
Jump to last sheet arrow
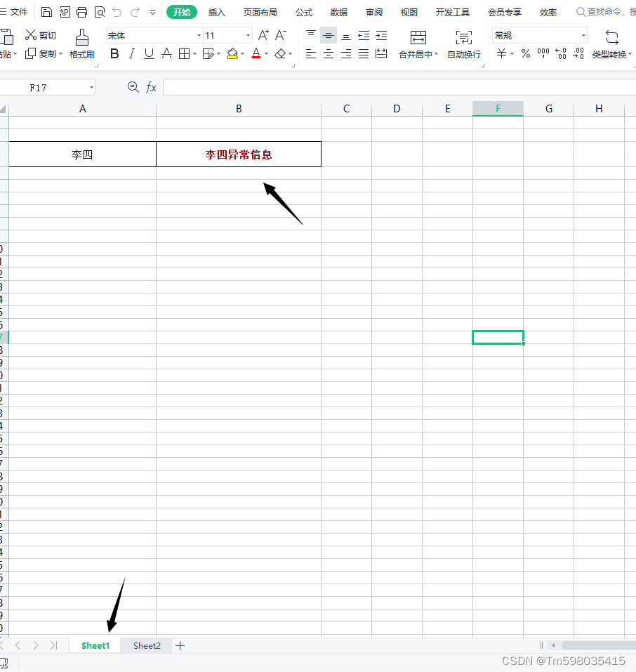pyautogui.click(x=53, y=645)
